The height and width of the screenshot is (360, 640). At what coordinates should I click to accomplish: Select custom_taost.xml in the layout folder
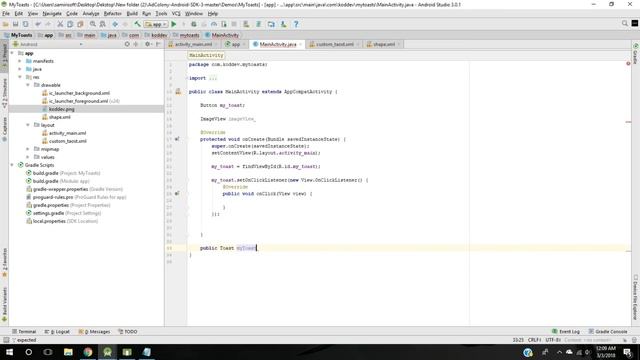click(x=67, y=141)
